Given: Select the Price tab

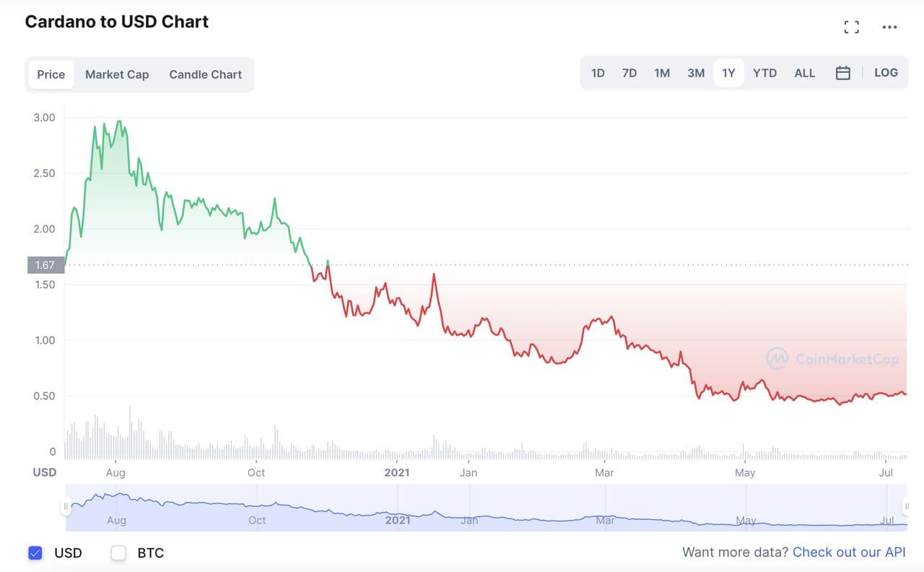Looking at the screenshot, I should click(x=51, y=74).
